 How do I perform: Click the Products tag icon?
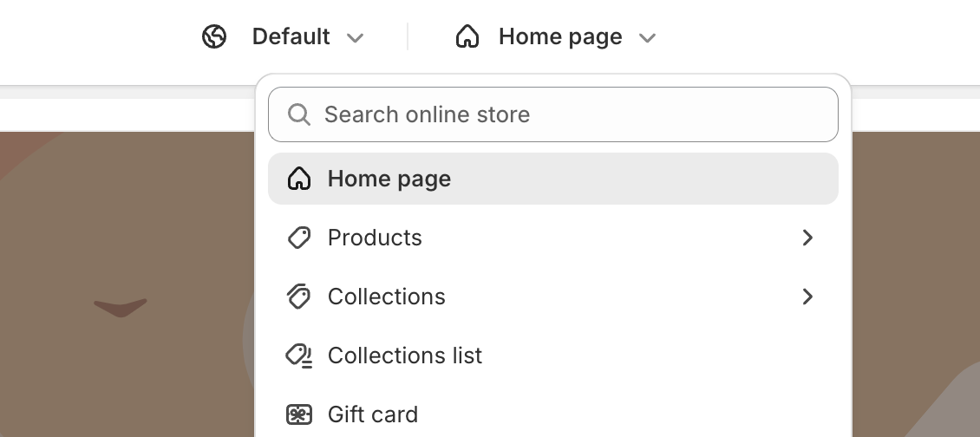(x=298, y=238)
